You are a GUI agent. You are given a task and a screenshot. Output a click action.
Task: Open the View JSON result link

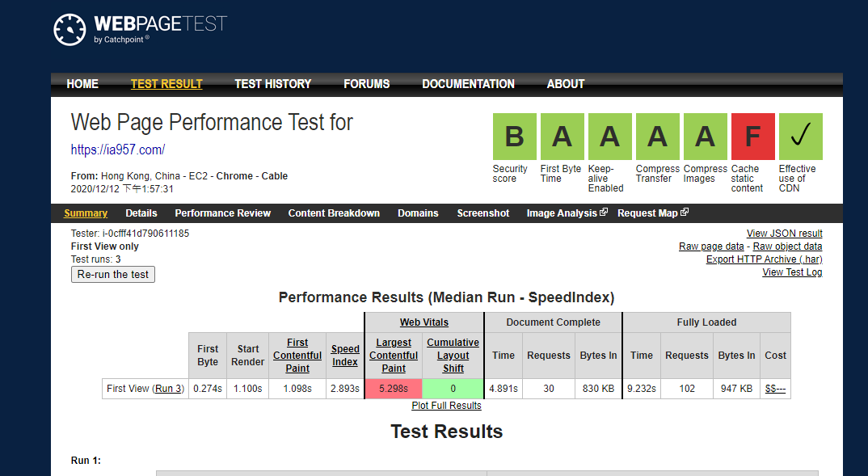click(x=784, y=234)
